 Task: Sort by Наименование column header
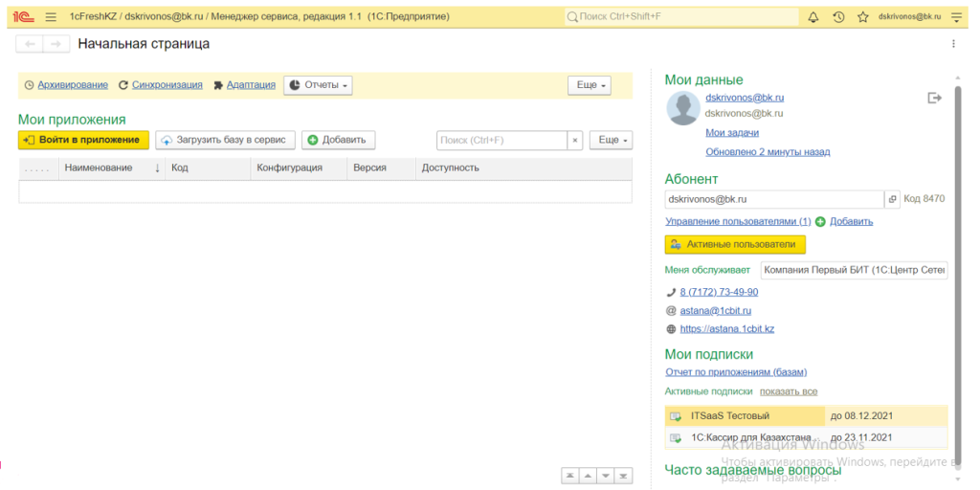[x=111, y=168]
